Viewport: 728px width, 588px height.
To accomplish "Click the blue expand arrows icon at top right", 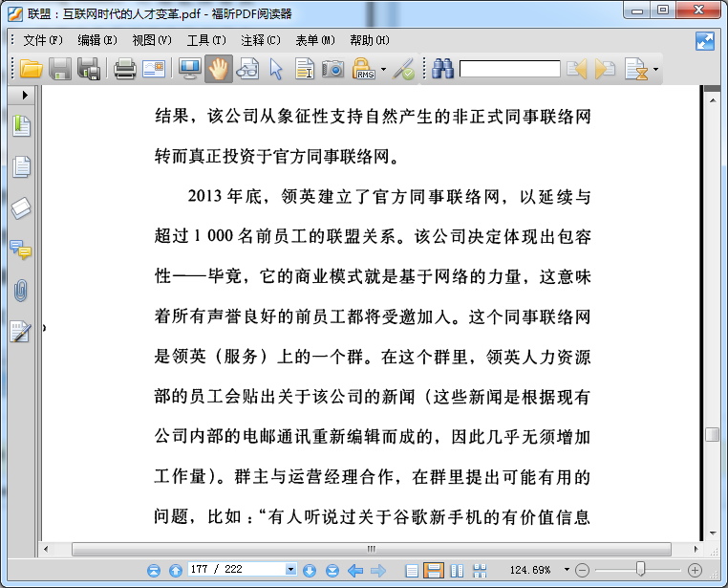I will pyautogui.click(x=705, y=41).
